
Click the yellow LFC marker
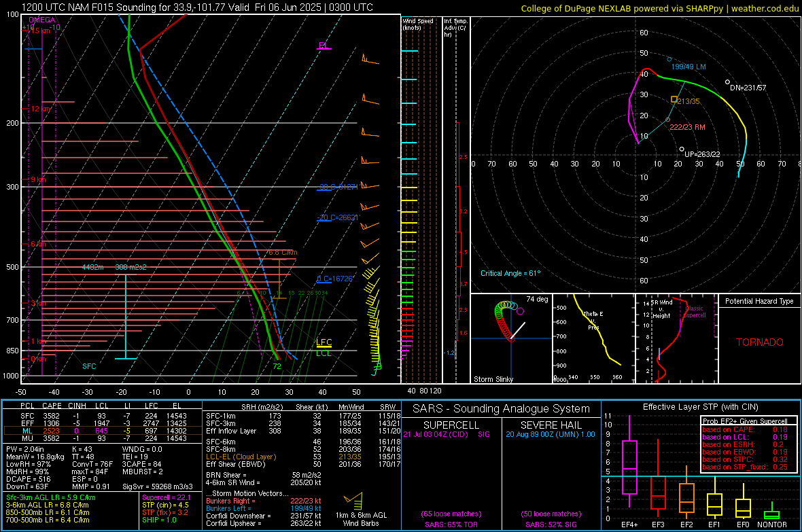(x=324, y=342)
